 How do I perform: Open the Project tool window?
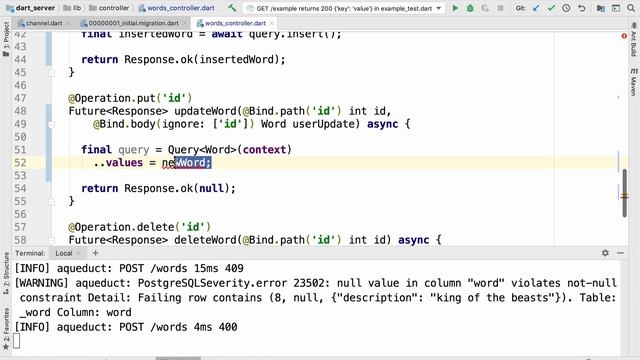(6, 39)
